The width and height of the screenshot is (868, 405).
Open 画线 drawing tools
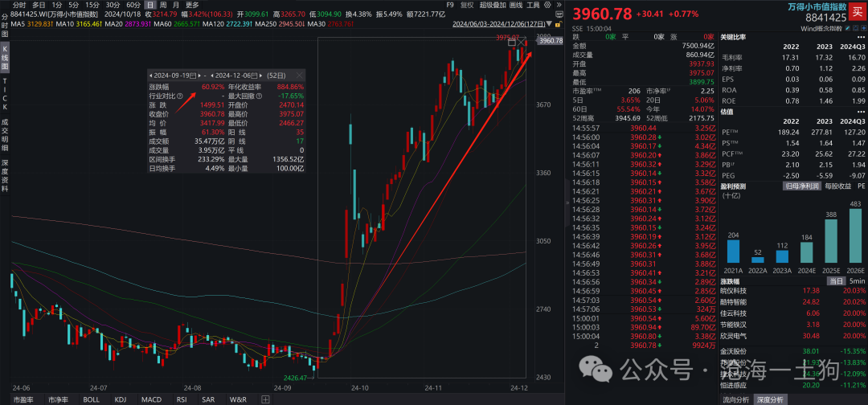point(516,5)
